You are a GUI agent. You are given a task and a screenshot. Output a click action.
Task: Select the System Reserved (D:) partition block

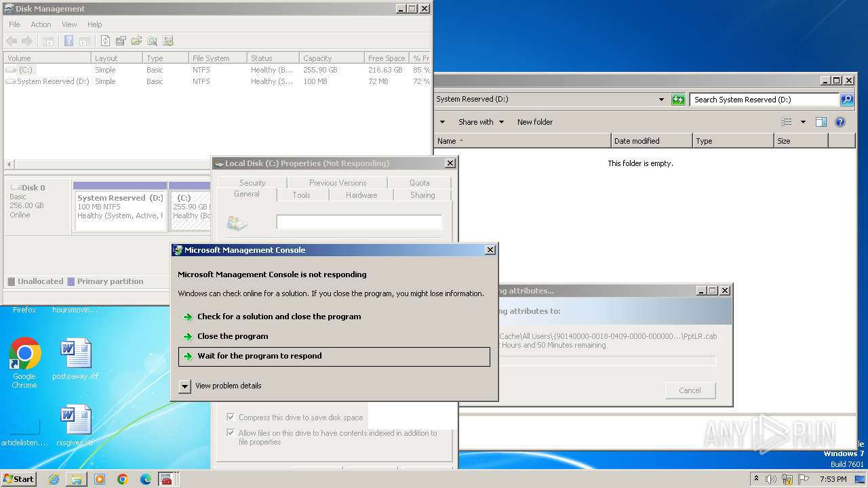click(x=120, y=206)
